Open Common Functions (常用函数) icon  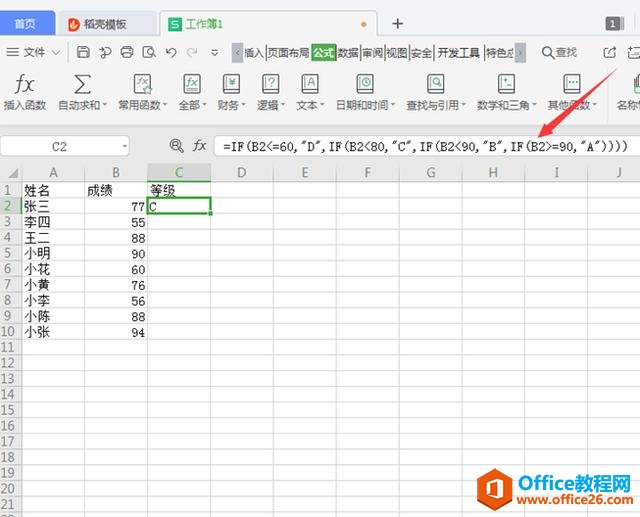(142, 84)
